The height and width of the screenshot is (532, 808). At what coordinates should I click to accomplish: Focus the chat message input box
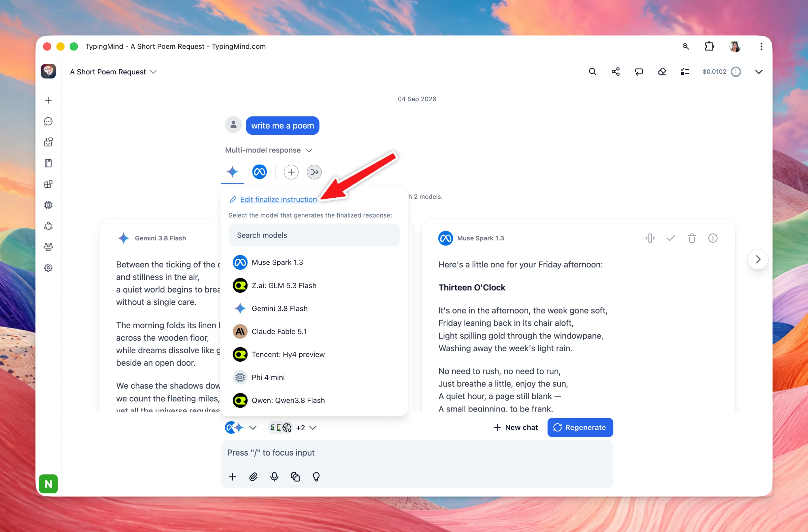[417, 453]
